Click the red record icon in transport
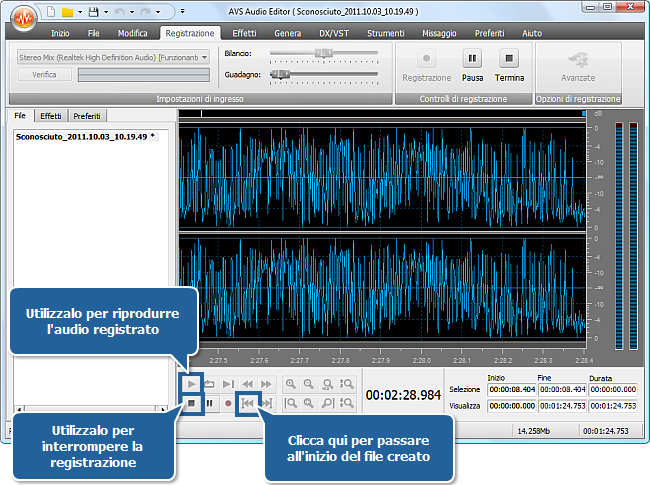 tap(229, 403)
